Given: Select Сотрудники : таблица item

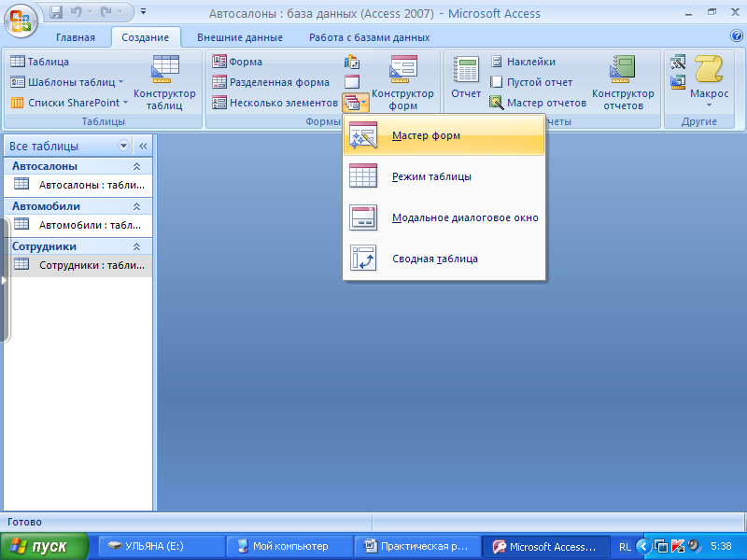Looking at the screenshot, I should point(78,265).
